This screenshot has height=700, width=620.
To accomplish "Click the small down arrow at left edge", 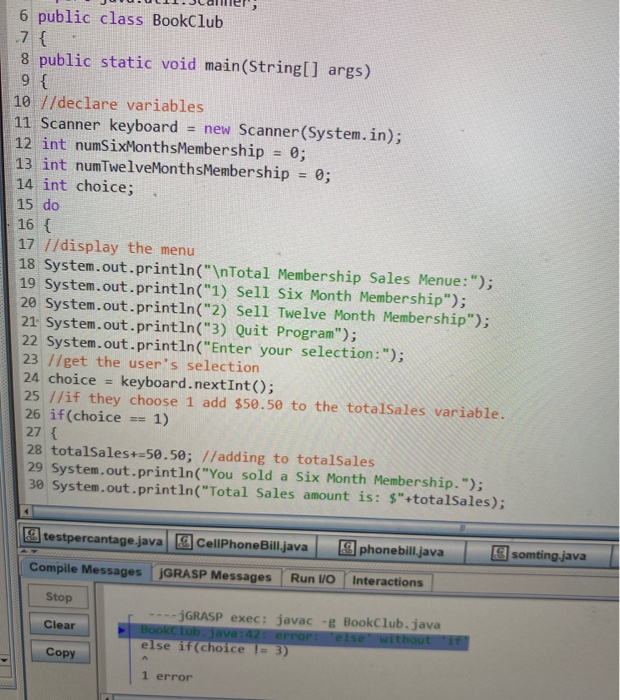I will click(x=4, y=659).
